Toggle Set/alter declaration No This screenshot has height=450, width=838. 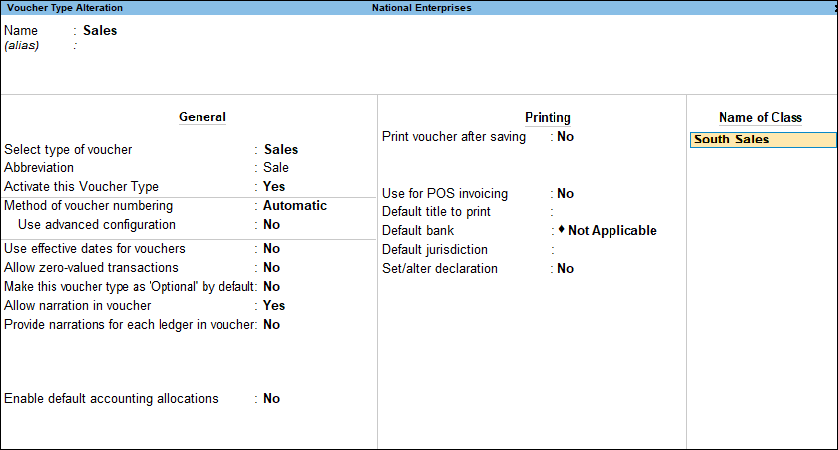(x=565, y=269)
